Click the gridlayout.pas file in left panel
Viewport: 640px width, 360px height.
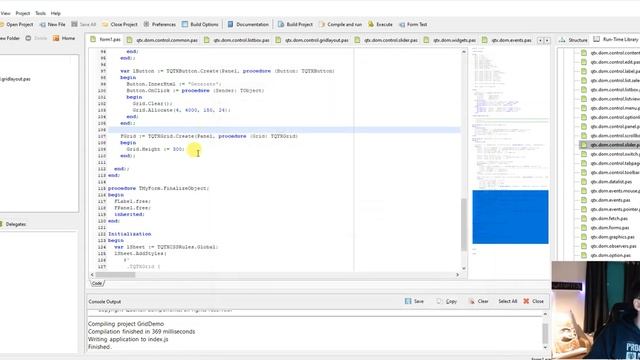tap(15, 79)
